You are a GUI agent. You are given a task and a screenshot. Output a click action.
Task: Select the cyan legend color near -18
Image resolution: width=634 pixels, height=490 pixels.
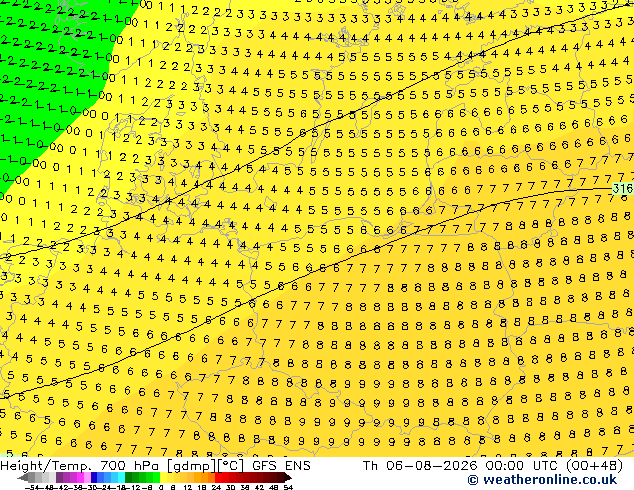click(x=121, y=477)
